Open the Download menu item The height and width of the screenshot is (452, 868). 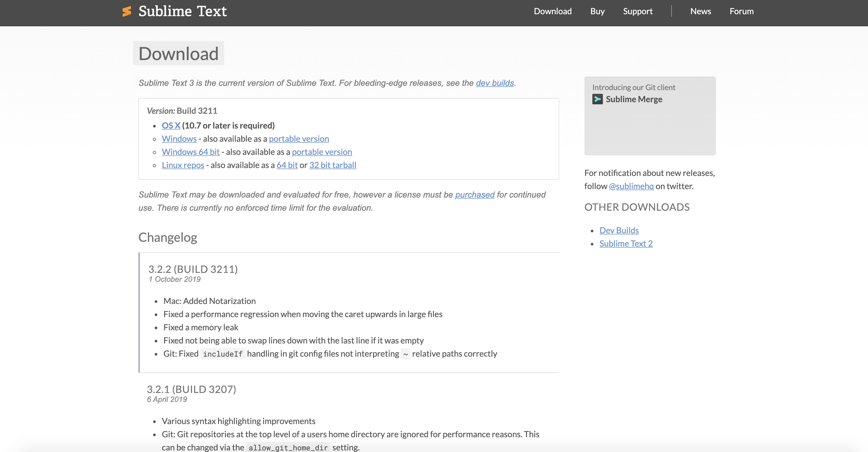click(x=553, y=12)
